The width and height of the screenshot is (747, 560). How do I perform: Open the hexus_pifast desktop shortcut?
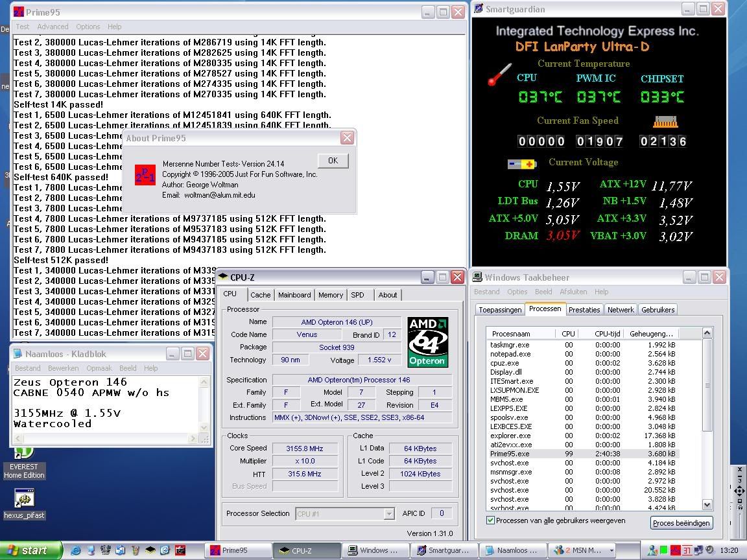coord(24,504)
